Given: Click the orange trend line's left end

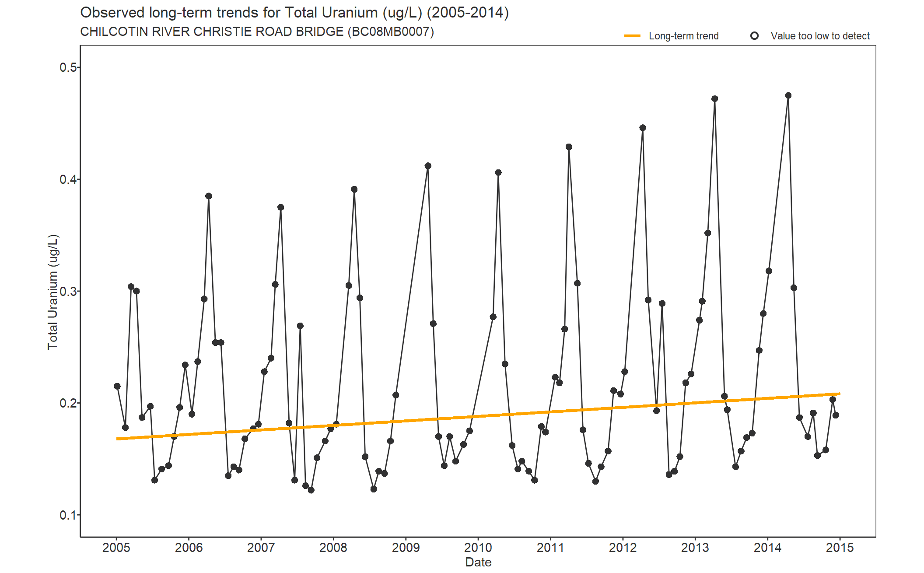Looking at the screenshot, I should pos(118,439).
